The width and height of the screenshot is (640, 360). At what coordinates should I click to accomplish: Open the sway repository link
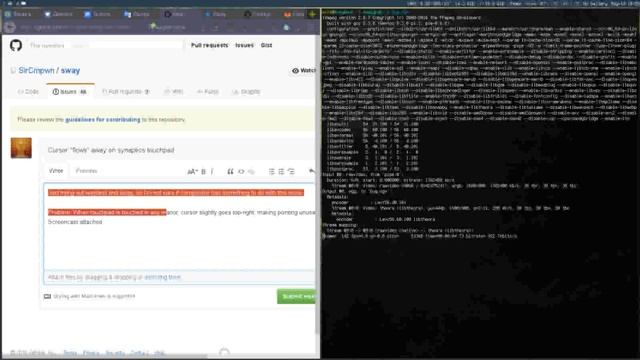point(70,70)
